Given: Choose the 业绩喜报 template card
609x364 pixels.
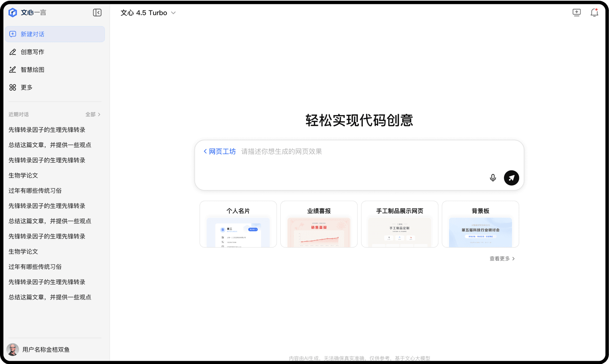Looking at the screenshot, I should (319, 224).
